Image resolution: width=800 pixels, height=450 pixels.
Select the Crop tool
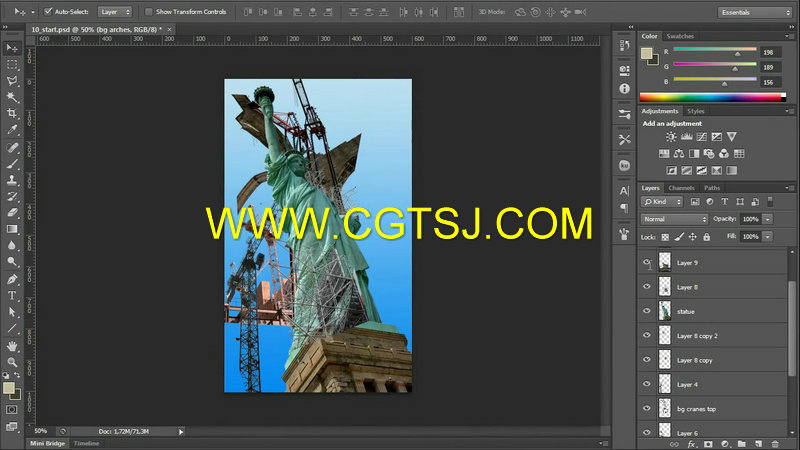(x=12, y=113)
